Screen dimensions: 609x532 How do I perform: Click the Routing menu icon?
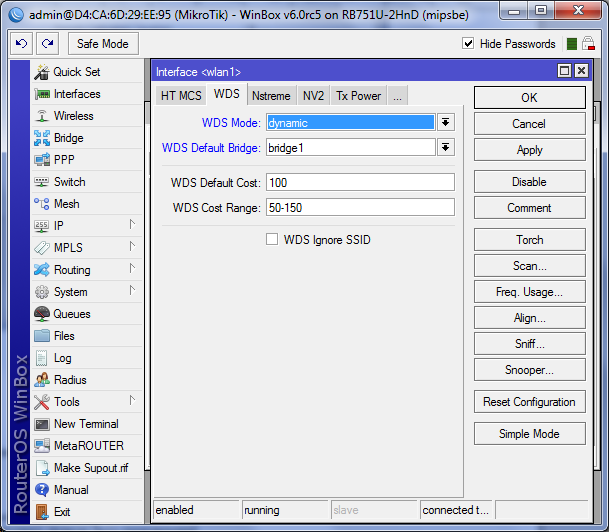pyautogui.click(x=42, y=269)
